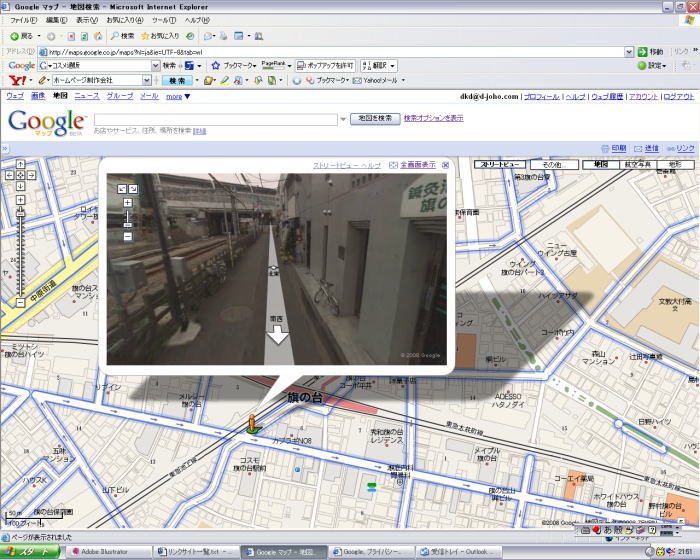Pan map right arrow
Viewport: 700px width, 560px height.
coord(31,175)
